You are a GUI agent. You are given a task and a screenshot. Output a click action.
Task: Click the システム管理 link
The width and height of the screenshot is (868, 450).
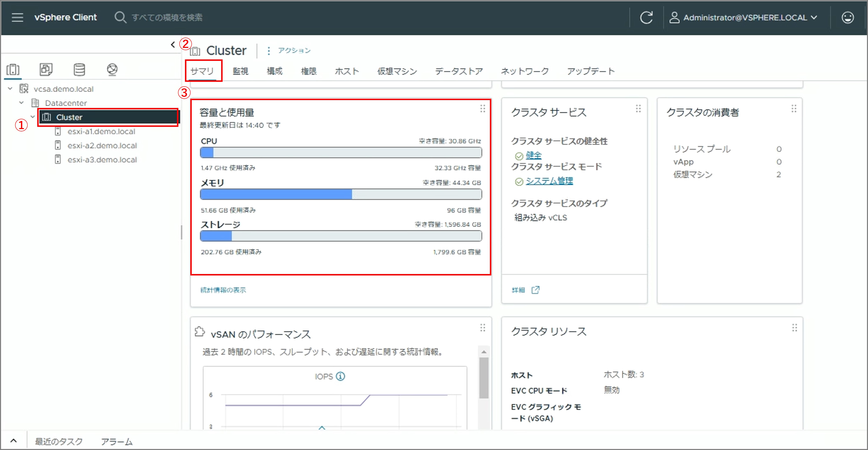point(549,181)
